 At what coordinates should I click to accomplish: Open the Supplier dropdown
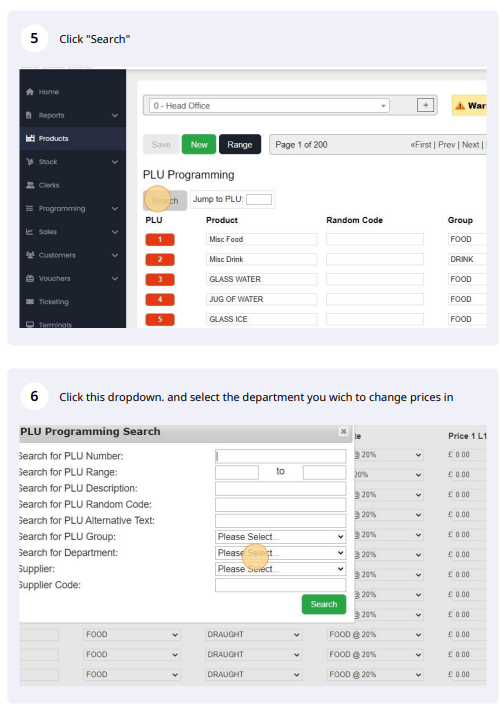(x=280, y=569)
